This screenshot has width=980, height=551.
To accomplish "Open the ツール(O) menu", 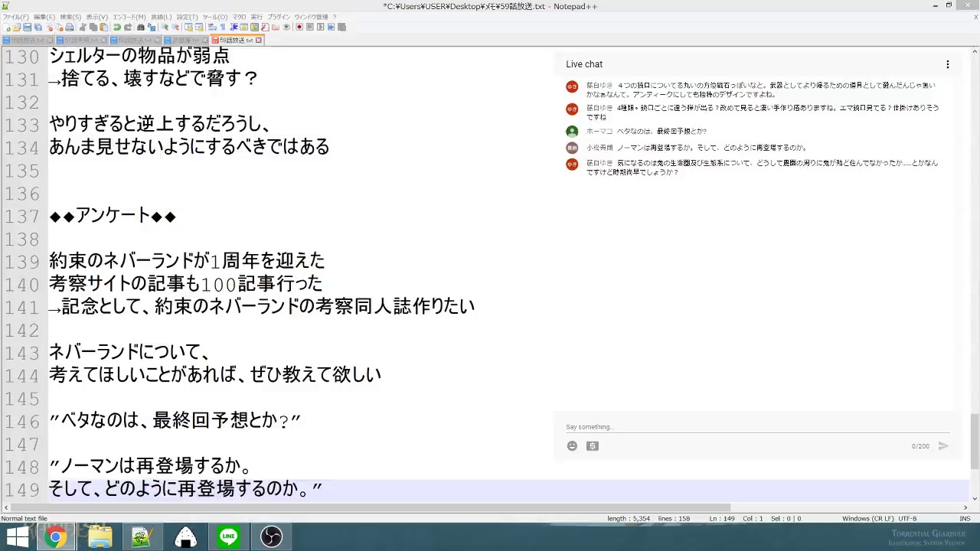I will tap(215, 17).
